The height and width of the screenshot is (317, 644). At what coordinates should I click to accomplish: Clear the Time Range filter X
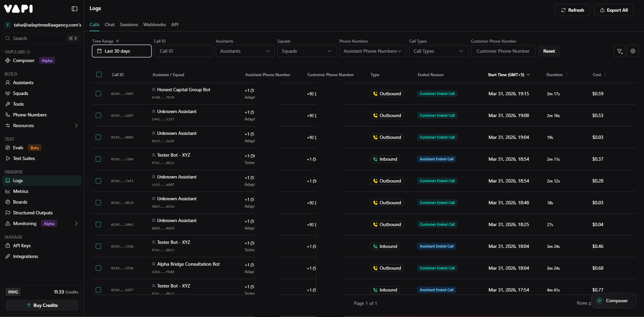pyautogui.click(x=117, y=41)
